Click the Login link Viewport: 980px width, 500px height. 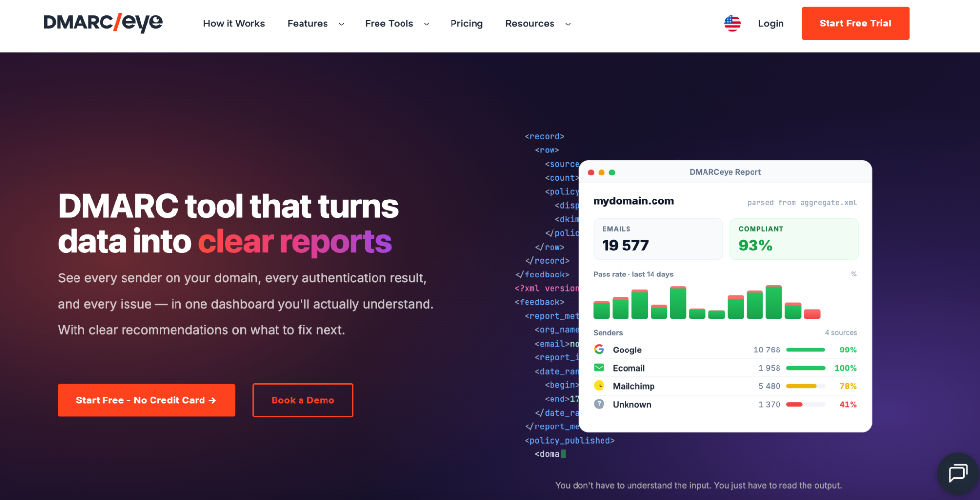point(771,23)
